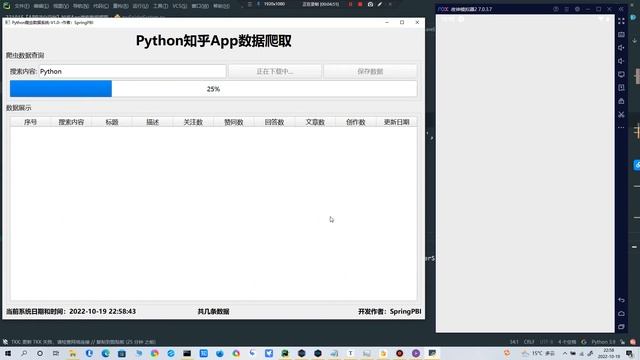Screen dimensions: 640x360
Task: Click the search content field containing Python
Action: click(132, 71)
